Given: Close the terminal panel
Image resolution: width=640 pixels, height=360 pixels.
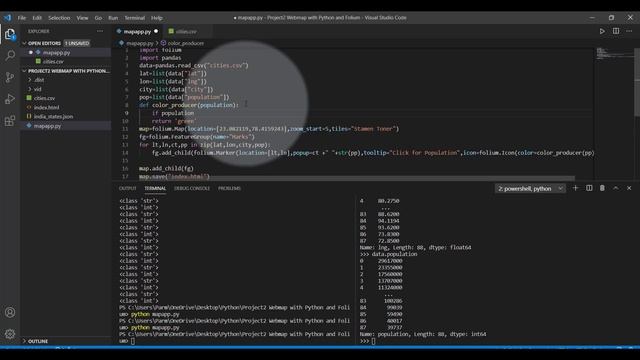Looking at the screenshot, I should pyautogui.click(x=629, y=188).
